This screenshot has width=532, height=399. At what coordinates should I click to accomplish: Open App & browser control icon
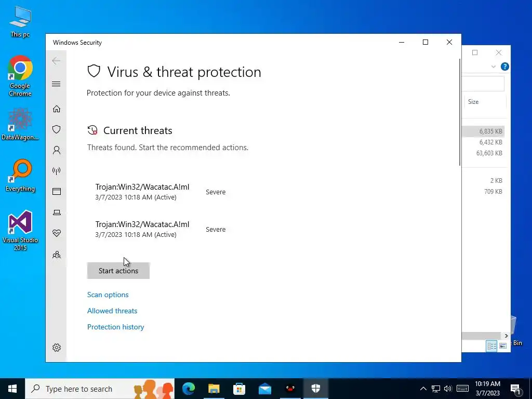coord(56,191)
